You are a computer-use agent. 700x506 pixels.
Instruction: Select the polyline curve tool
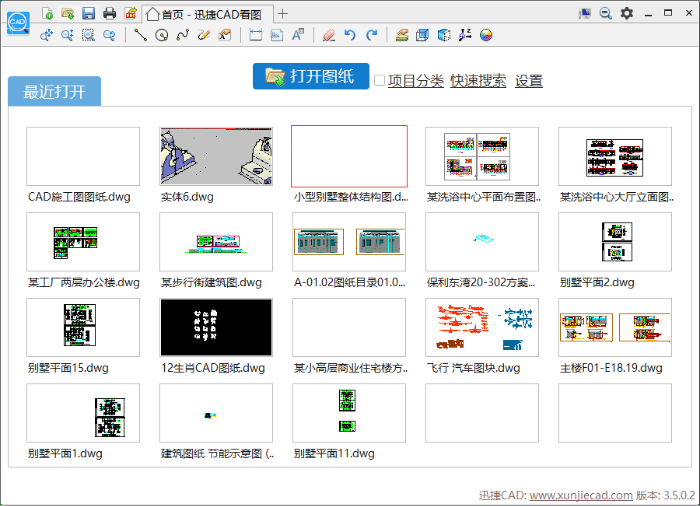click(183, 35)
